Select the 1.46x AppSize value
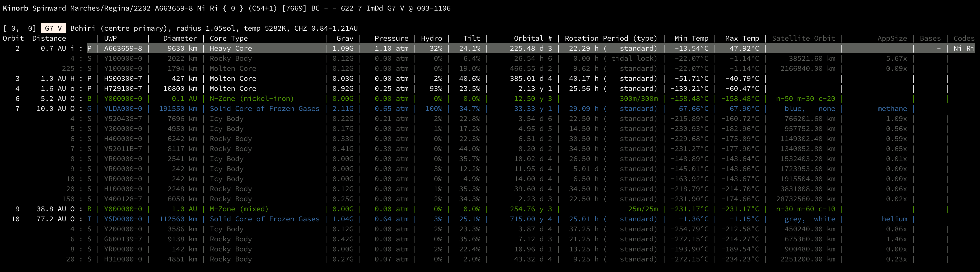980x272 pixels. coord(896,239)
